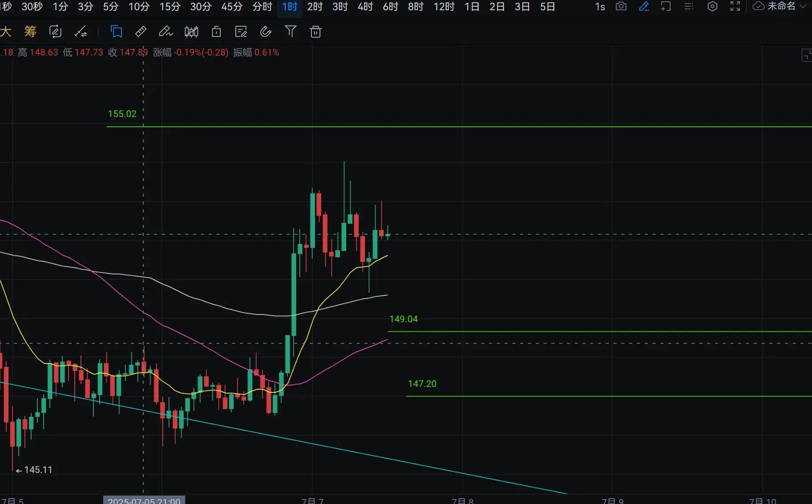Screen dimensions: 812x504
Task: Choose the 3日 interval
Action: 522,7
